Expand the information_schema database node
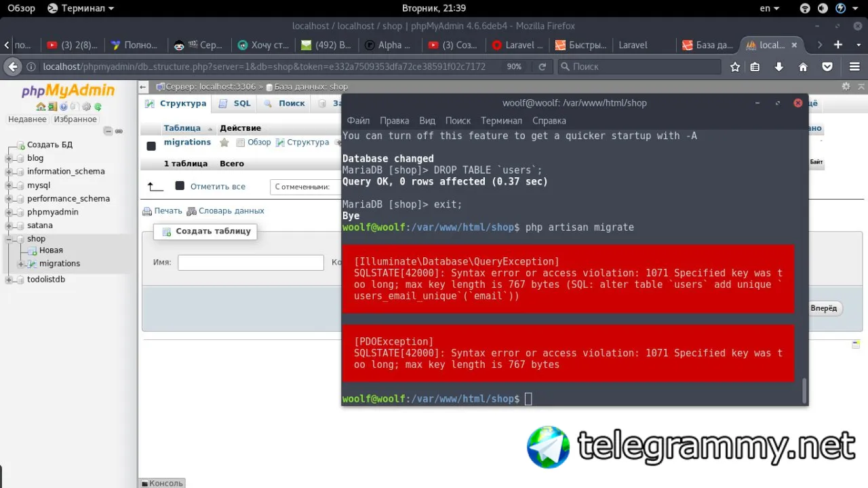This screenshot has height=488, width=868. point(9,172)
